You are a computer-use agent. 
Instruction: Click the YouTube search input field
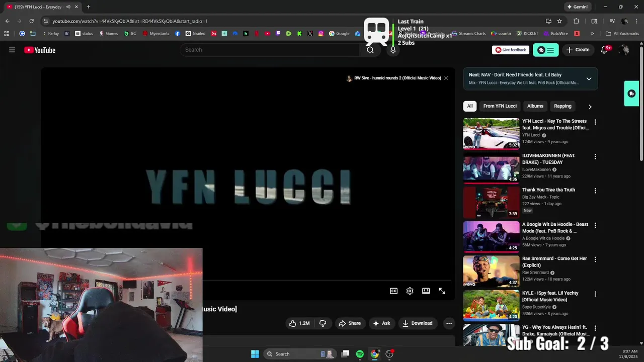pyautogui.click(x=270, y=50)
